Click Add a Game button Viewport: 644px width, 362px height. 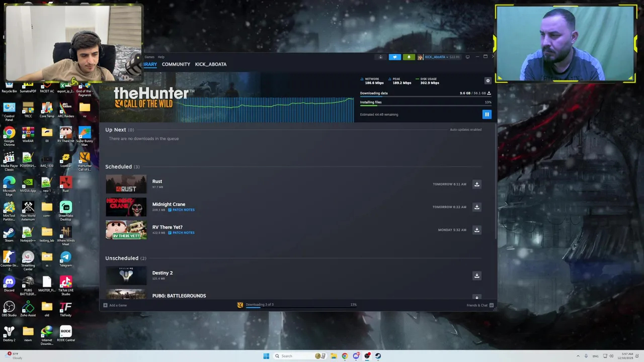[x=115, y=305]
